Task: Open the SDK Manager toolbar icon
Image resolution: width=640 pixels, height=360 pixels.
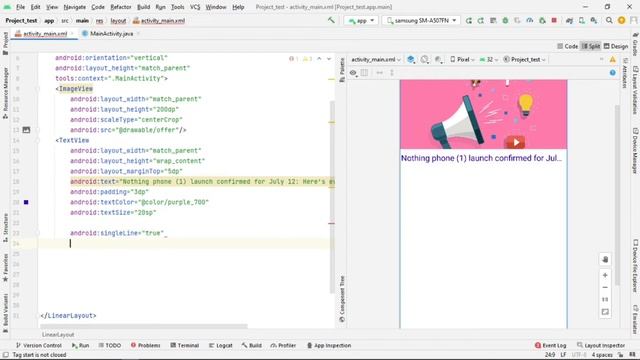Action: tap(594, 20)
